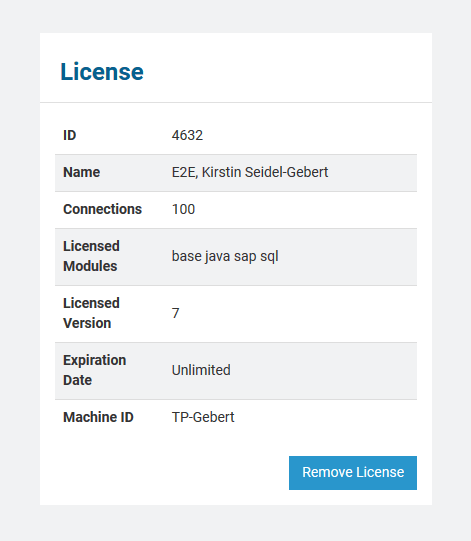Click the Name table row
Image resolution: width=471 pixels, height=541 pixels.
pyautogui.click(x=236, y=173)
